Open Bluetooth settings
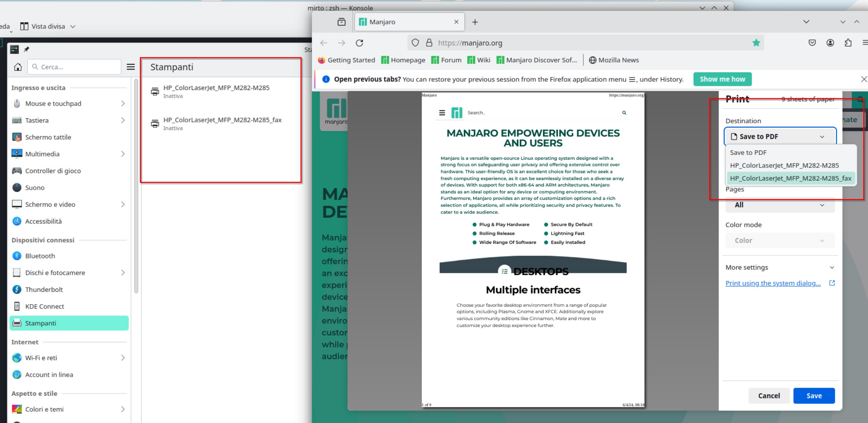The width and height of the screenshot is (868, 423). coord(69,256)
